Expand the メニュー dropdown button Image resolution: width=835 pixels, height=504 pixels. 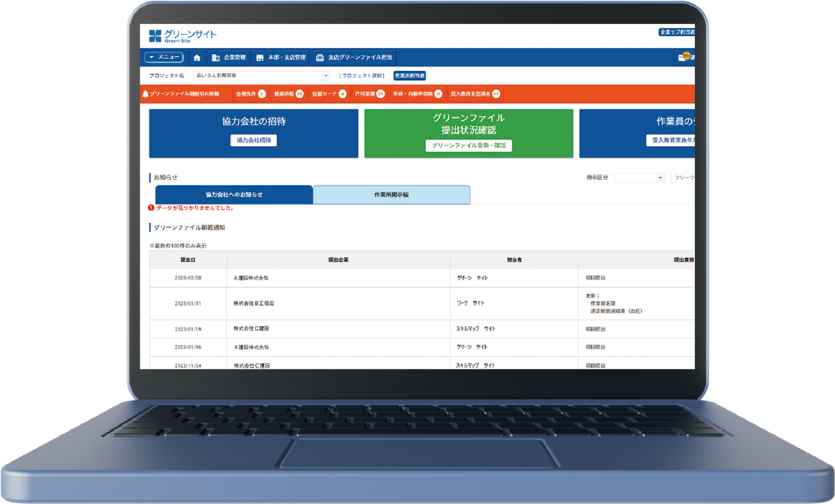click(x=164, y=57)
